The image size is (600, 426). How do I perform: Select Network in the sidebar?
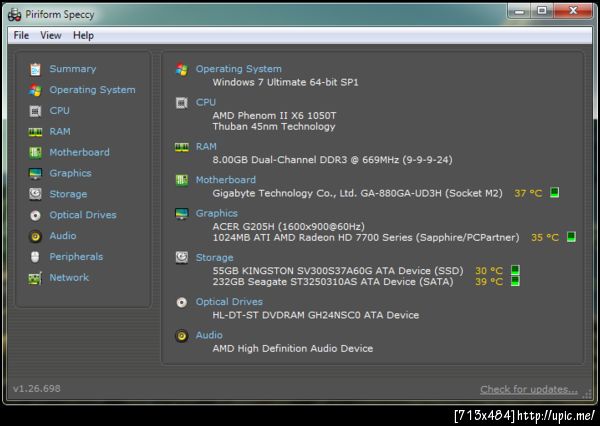point(69,277)
